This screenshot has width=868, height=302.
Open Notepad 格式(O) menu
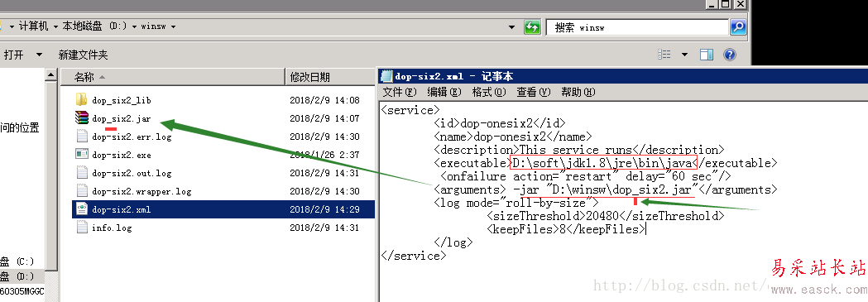click(489, 92)
